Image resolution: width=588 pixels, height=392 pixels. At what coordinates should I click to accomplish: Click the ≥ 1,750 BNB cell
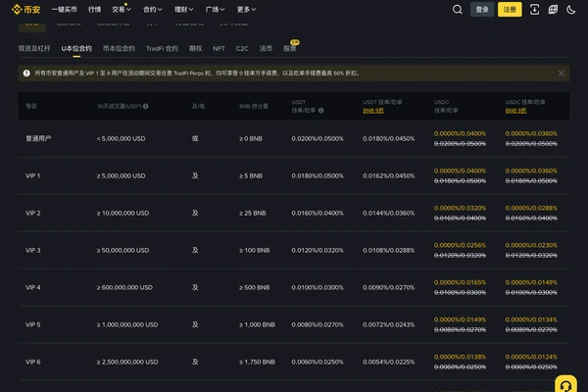[x=257, y=362]
